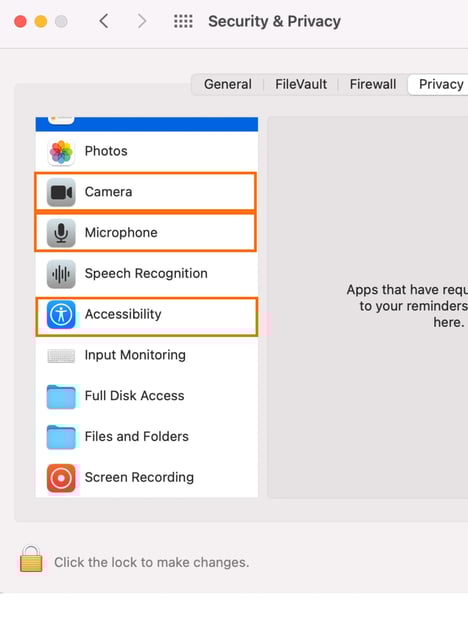Select the highlighted blue row at list top
This screenshot has height=624, width=468.
[147, 124]
